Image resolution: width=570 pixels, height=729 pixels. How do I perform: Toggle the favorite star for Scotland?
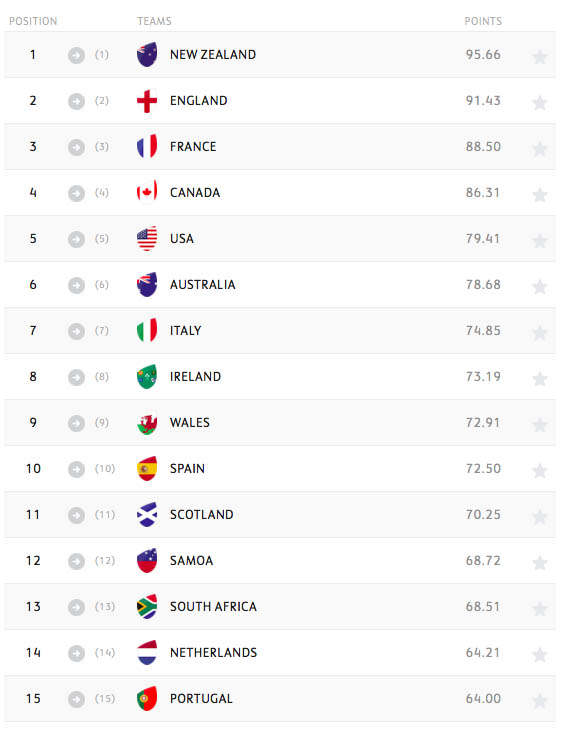click(x=540, y=517)
